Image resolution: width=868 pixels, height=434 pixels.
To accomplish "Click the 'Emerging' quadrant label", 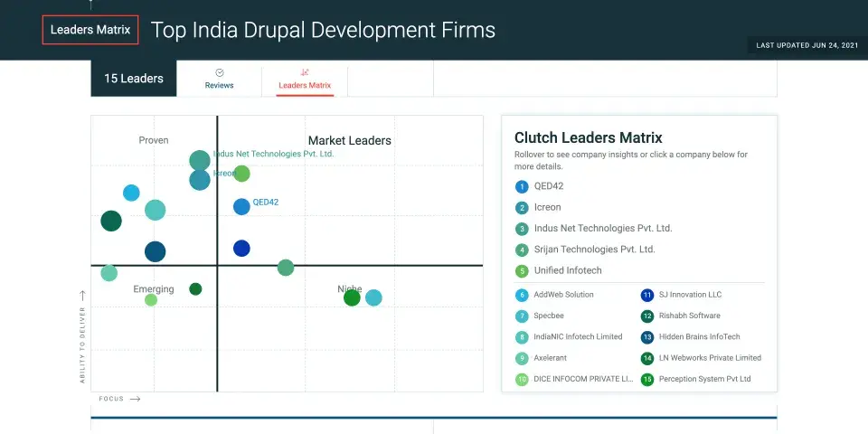I will 154,289.
